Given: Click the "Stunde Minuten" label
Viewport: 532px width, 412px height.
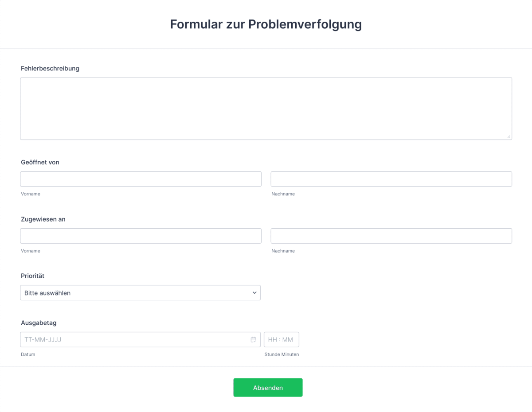Looking at the screenshot, I should 282,354.
